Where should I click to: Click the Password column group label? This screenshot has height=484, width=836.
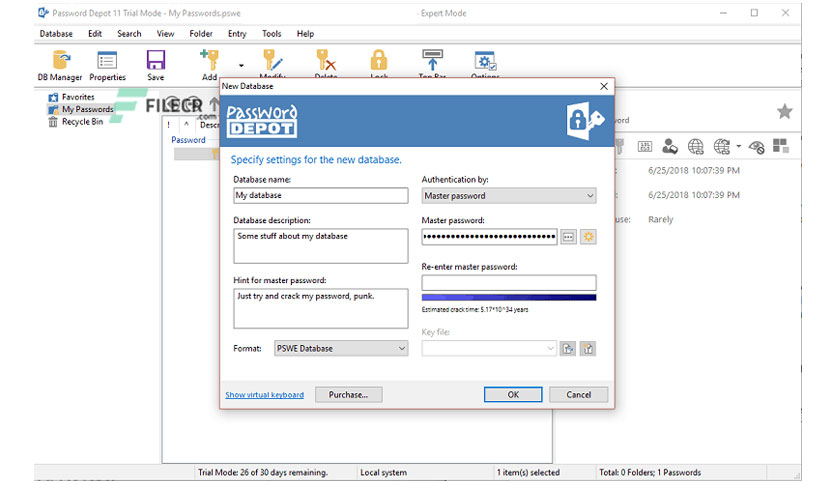click(x=188, y=140)
